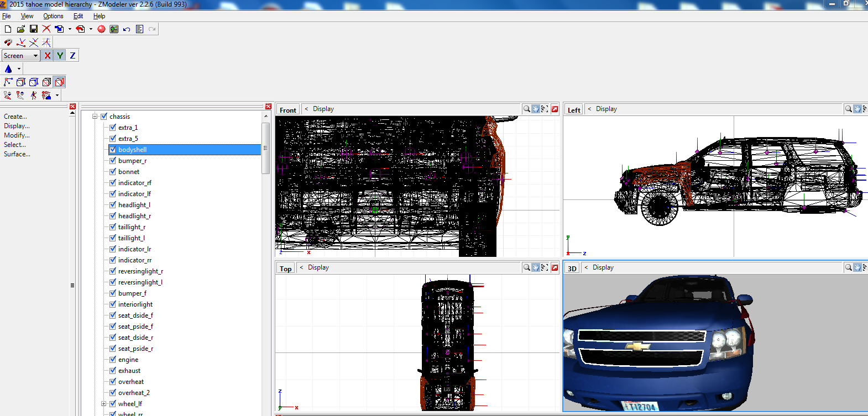This screenshot has width=868, height=416.
Task: Click the Create... command
Action: (15, 117)
